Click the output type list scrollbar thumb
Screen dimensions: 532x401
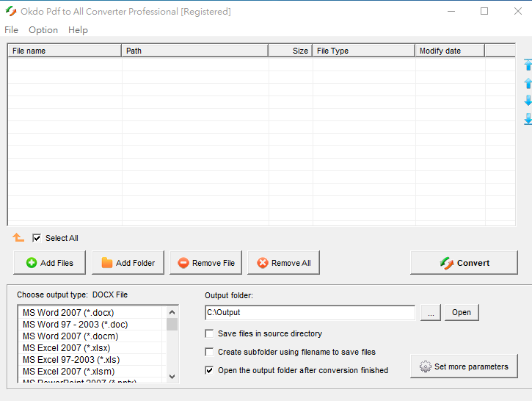pyautogui.click(x=172, y=325)
